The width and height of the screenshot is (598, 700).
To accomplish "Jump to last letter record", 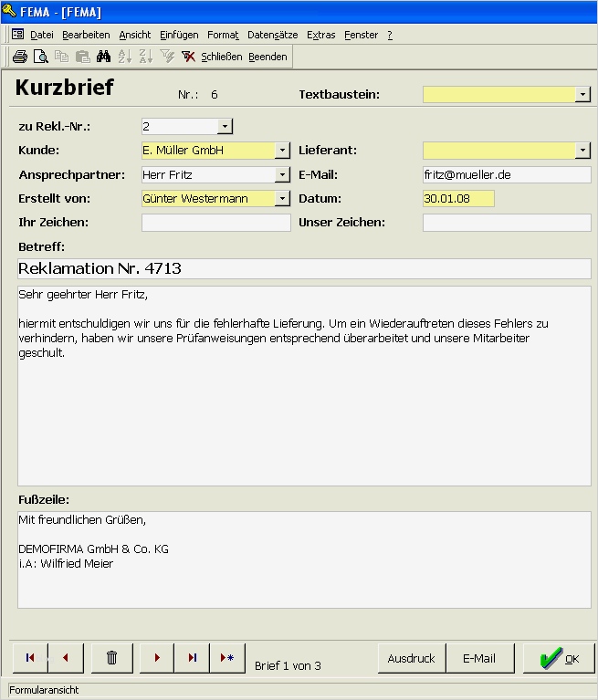I will (192, 658).
